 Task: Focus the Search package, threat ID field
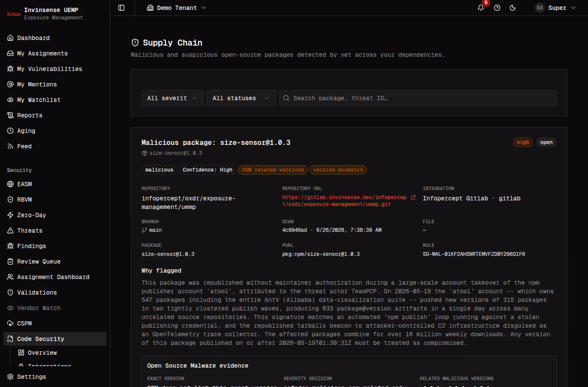418,98
